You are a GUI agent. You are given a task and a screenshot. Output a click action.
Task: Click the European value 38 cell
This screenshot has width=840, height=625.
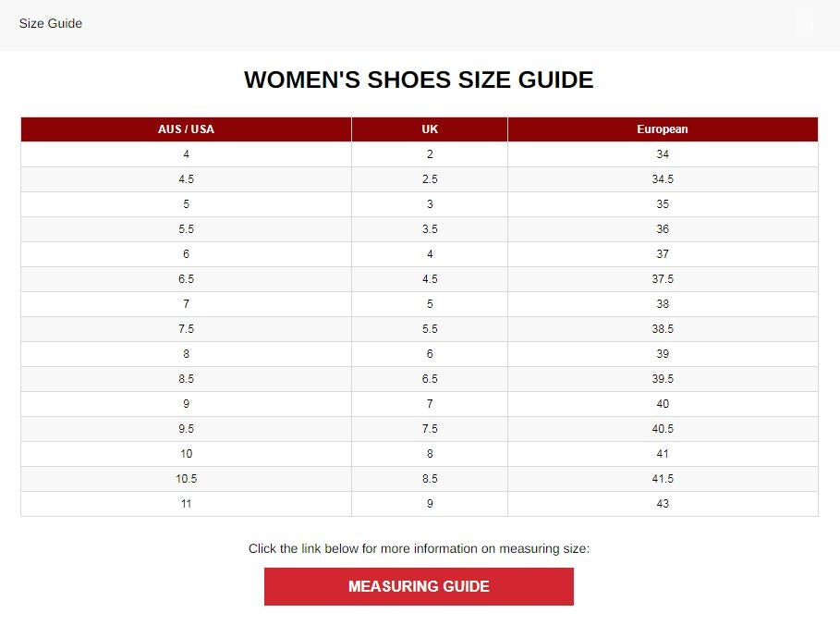pyautogui.click(x=662, y=303)
